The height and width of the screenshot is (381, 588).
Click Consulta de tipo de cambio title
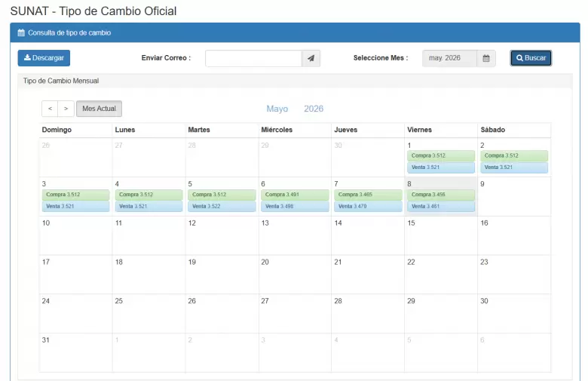tap(69, 32)
